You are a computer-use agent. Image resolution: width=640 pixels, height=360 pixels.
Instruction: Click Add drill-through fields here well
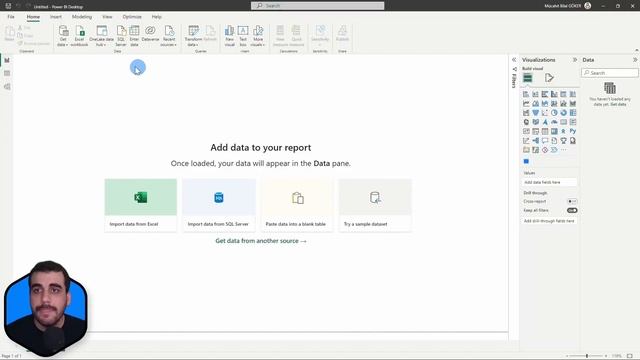[x=550, y=221]
